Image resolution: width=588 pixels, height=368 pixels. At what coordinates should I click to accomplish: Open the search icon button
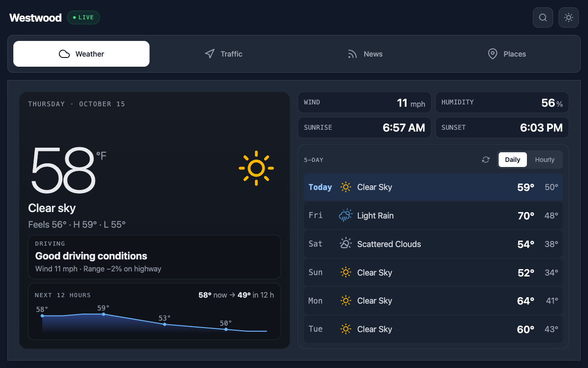(x=543, y=17)
